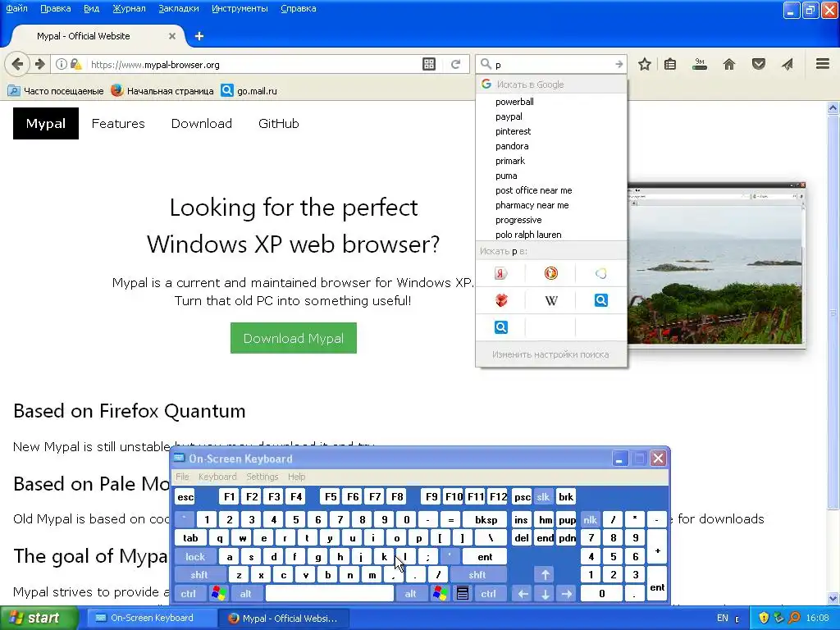Image resolution: width=840 pixels, height=630 pixels.
Task: Close the Mypal - Official Website tab
Action: 172,36
